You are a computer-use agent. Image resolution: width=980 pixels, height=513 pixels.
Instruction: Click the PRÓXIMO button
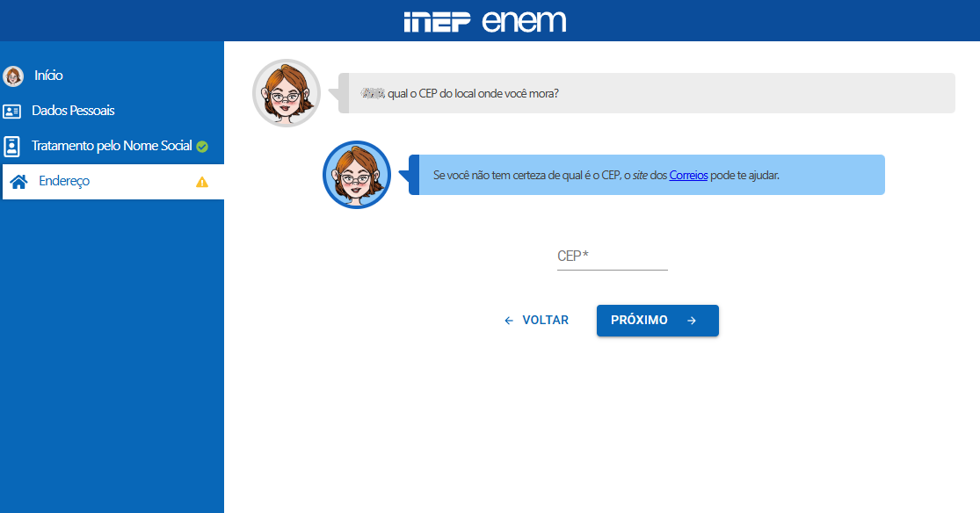pos(657,321)
